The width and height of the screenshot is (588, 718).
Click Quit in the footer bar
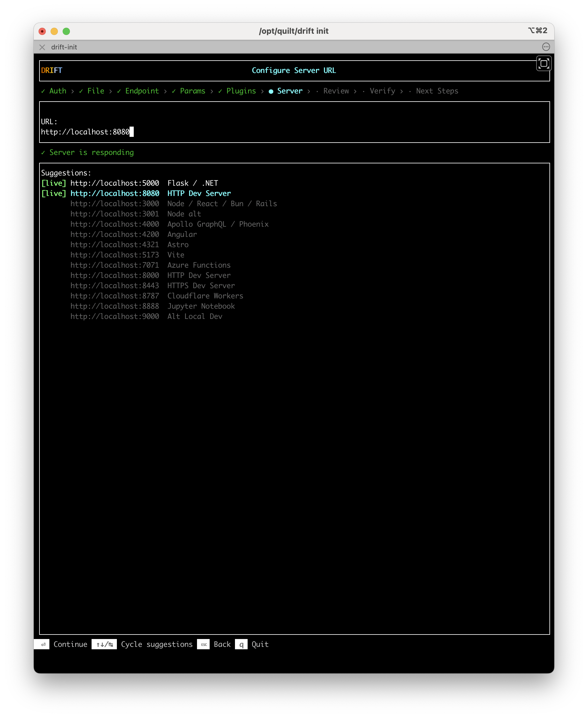point(260,644)
